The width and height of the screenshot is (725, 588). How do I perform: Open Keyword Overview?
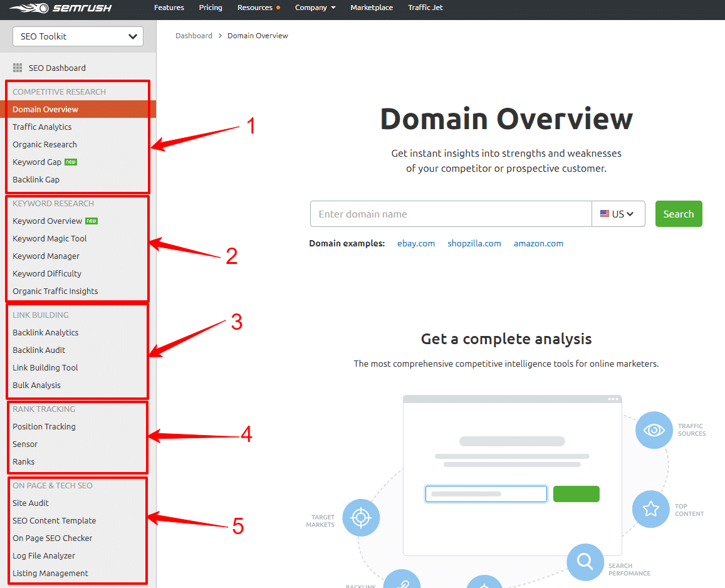(47, 221)
